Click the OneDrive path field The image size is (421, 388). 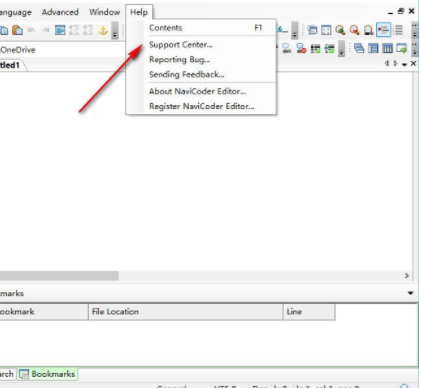pos(61,50)
